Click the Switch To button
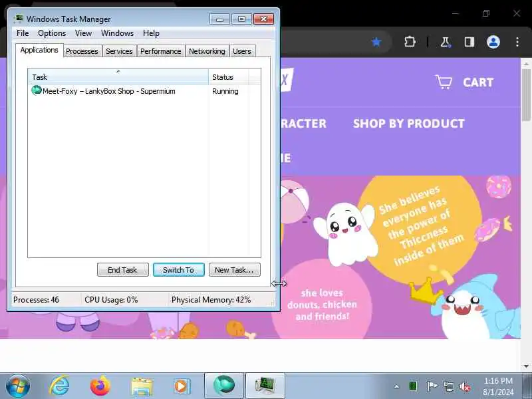Viewport: 532px width, 399px height. pyautogui.click(x=178, y=270)
